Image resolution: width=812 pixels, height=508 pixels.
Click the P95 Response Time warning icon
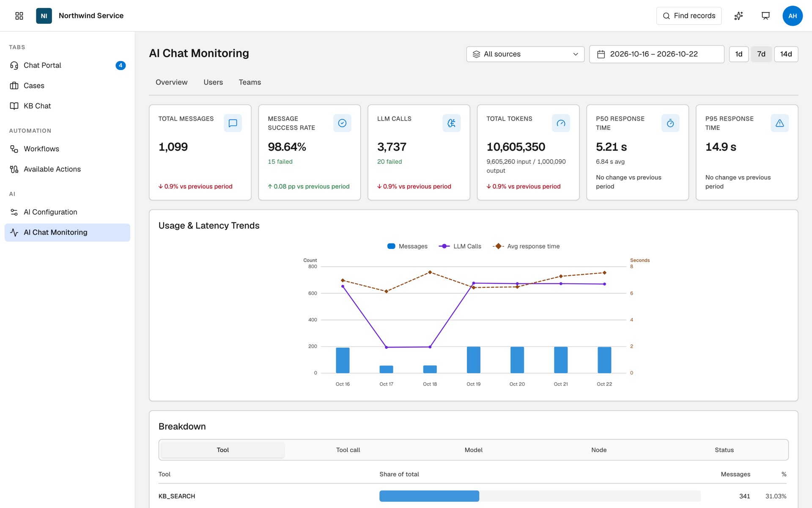[779, 123]
